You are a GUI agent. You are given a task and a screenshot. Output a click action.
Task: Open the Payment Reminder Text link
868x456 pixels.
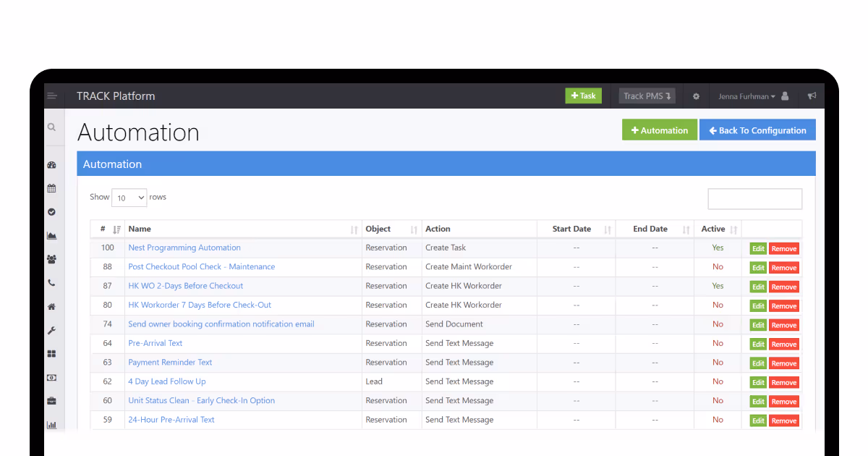[x=170, y=362]
